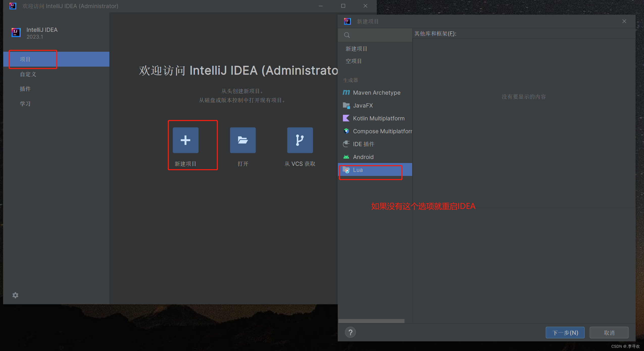Viewport: 644px width, 351px height.
Task: Open settings gear in welcome window
Action: tap(15, 295)
